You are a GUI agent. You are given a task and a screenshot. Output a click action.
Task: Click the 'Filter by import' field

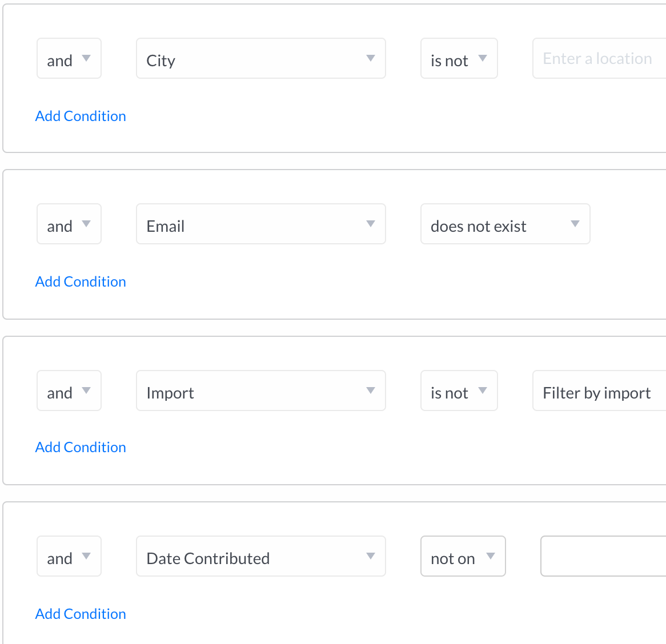(x=599, y=391)
